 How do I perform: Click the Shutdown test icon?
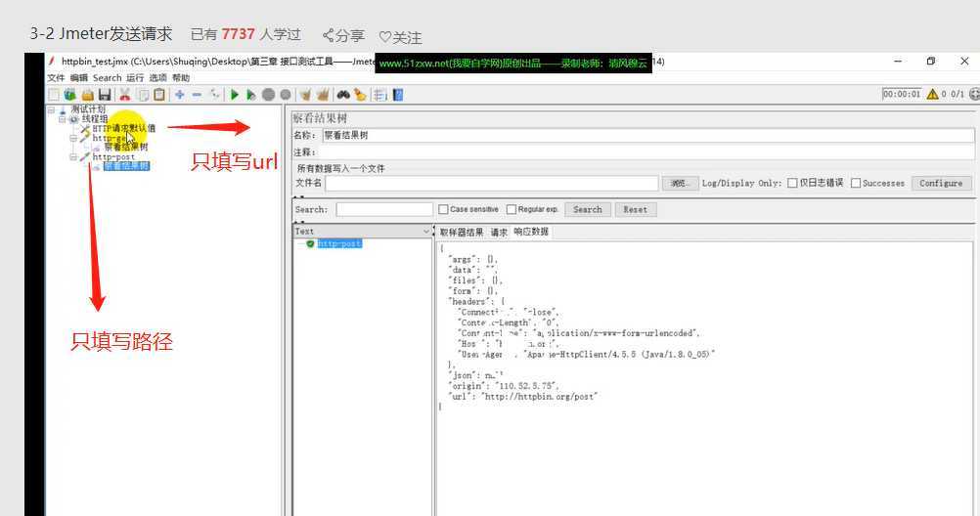(286, 95)
